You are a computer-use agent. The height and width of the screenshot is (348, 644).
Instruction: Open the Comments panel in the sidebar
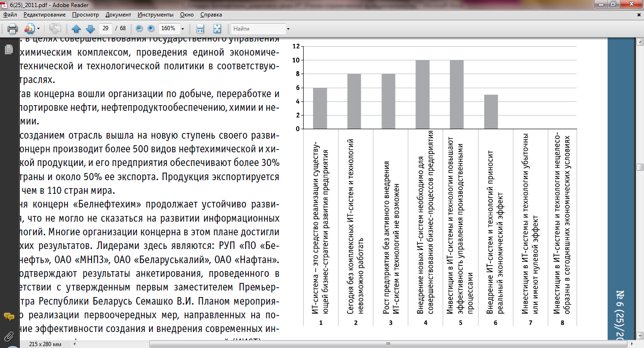coord(8,316)
